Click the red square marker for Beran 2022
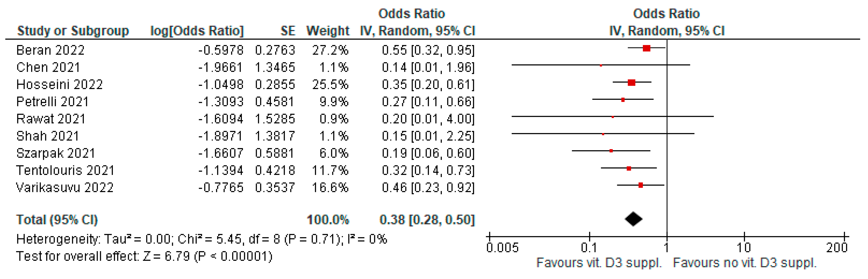 [646, 48]
